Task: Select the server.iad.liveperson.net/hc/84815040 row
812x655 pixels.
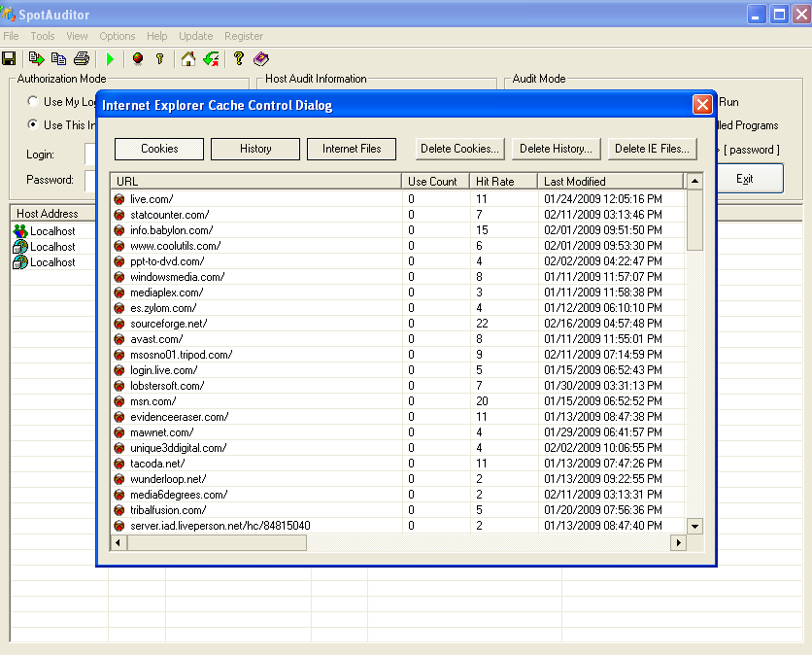Action: pos(398,526)
